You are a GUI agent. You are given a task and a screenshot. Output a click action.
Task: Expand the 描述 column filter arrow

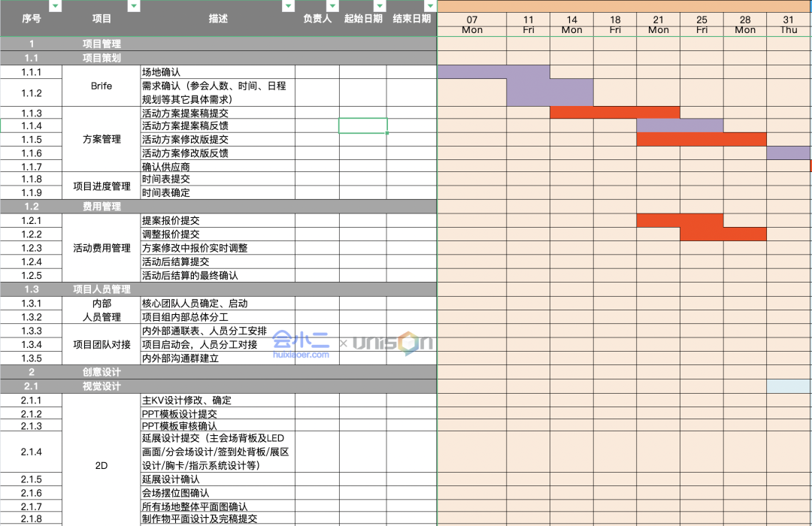click(287, 6)
